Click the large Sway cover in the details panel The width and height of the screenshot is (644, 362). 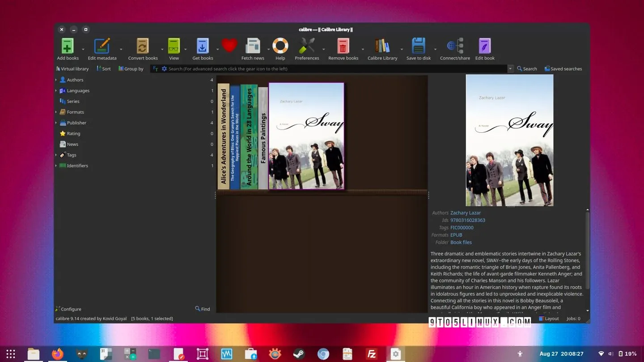[509, 140]
